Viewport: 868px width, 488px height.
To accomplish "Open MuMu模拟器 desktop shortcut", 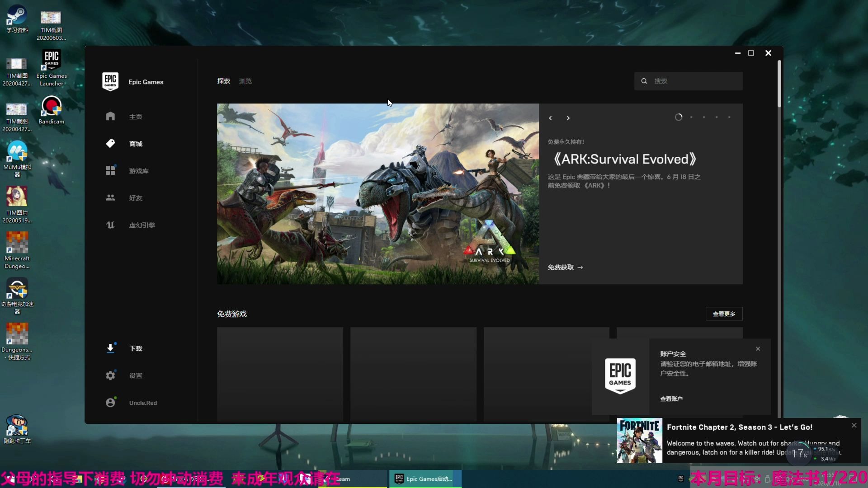I will (17, 159).
